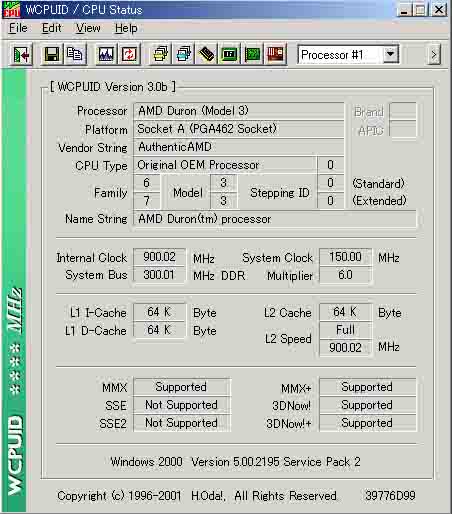452x514 pixels.
Task: Click the standard Family value 6
Action: tap(147, 183)
